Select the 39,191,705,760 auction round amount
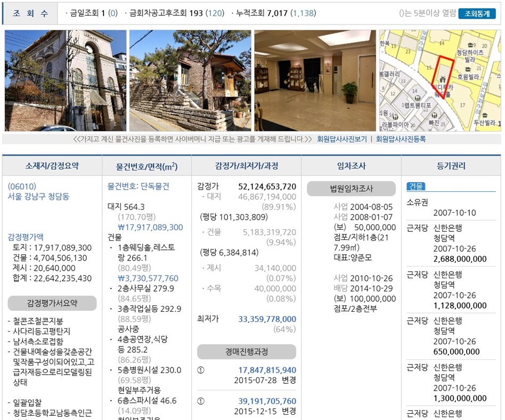 (x=267, y=401)
